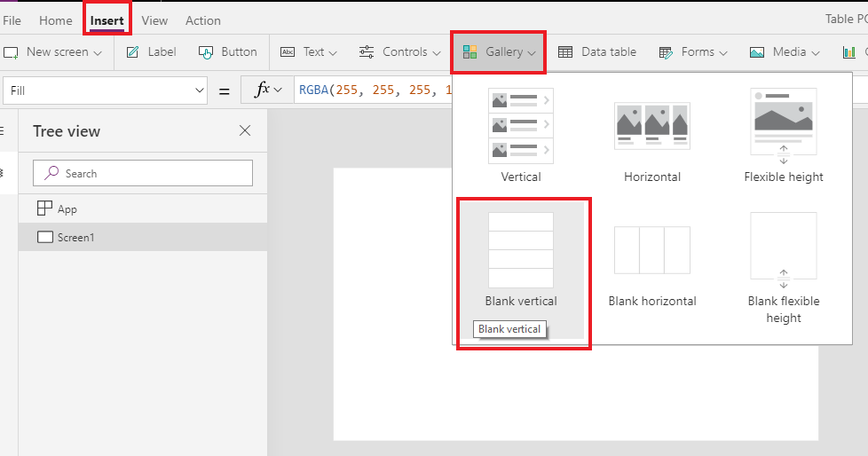Viewport: 868px width, 456px height.
Task: Click the Label pencil icon
Action: pyautogui.click(x=132, y=52)
